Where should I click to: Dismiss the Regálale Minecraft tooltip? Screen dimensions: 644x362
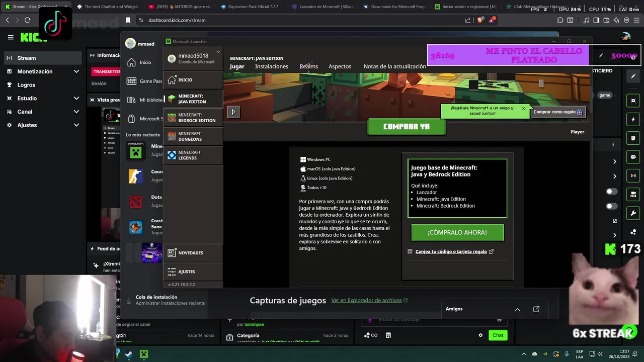coord(523,109)
